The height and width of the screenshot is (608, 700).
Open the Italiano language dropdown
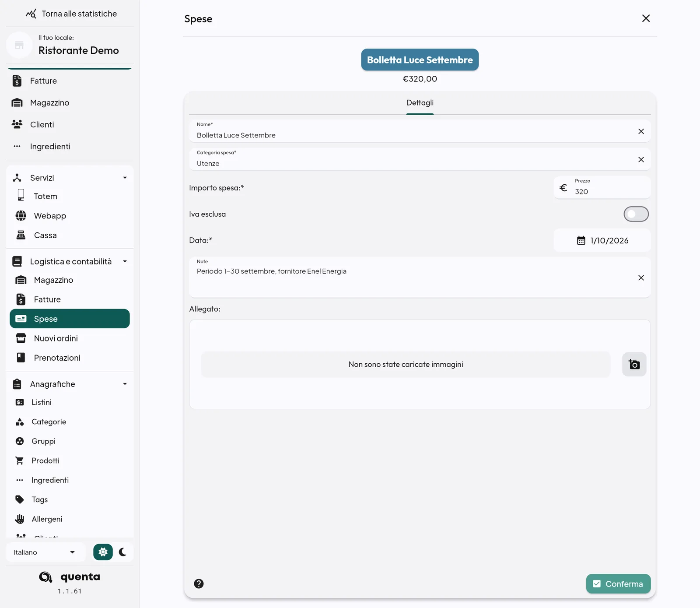[45, 552]
